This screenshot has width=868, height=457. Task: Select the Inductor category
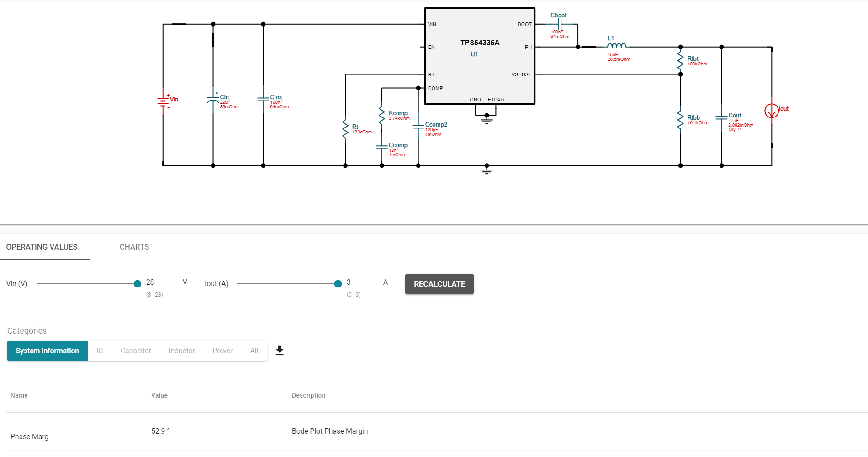point(182,351)
